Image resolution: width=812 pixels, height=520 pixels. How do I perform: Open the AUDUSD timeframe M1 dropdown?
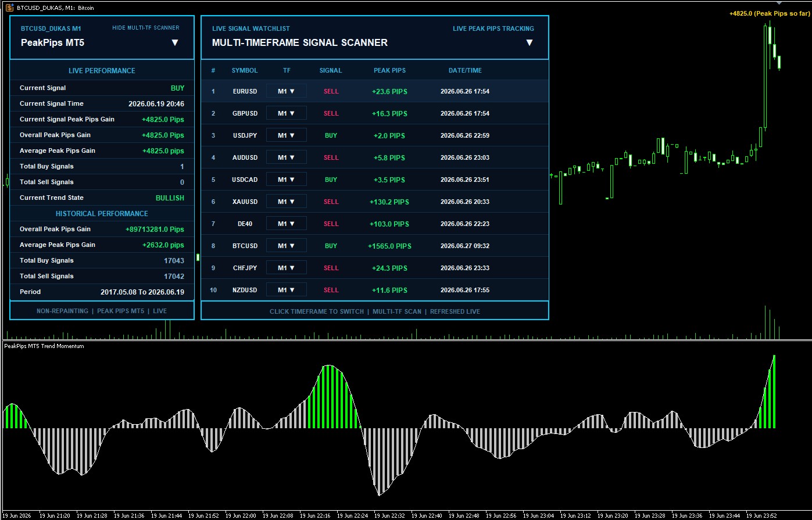coord(286,157)
